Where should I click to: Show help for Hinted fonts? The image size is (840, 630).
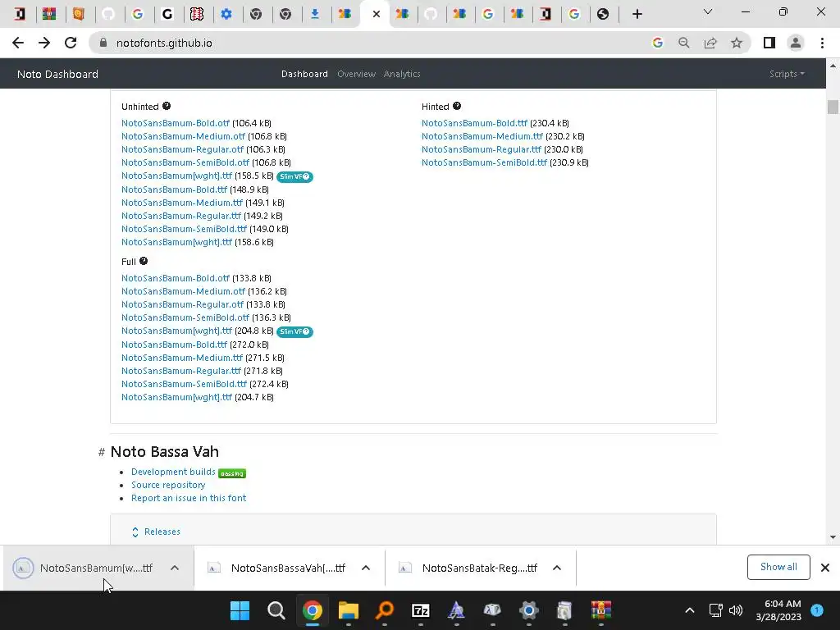(x=456, y=106)
